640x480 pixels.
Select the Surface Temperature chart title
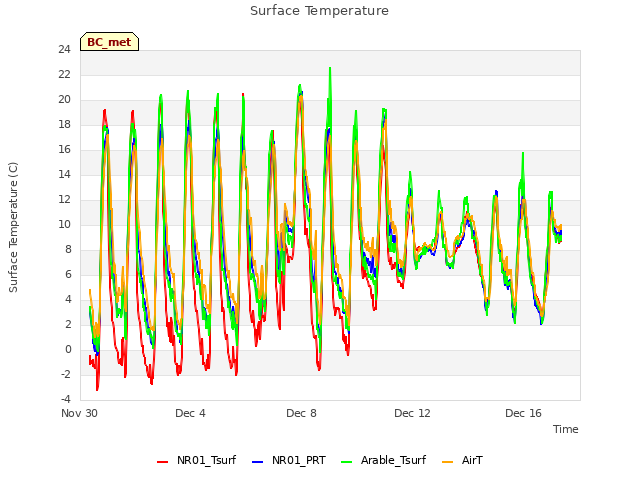pyautogui.click(x=319, y=11)
